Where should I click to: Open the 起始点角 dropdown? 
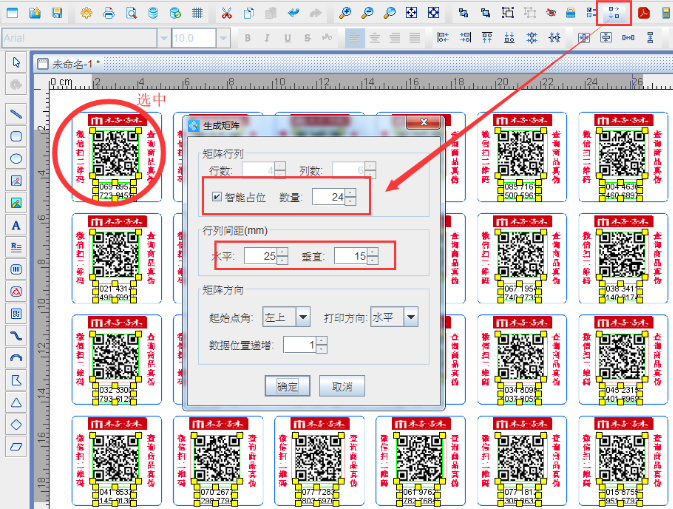[286, 317]
